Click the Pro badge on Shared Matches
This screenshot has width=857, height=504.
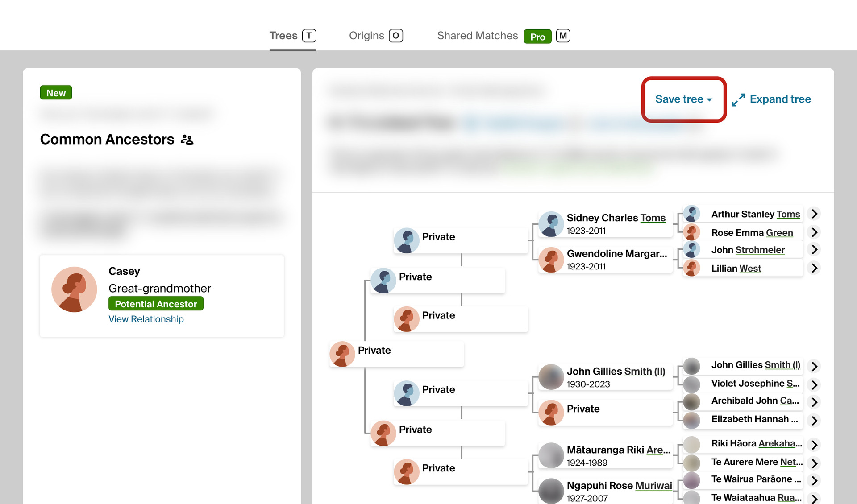(x=537, y=37)
